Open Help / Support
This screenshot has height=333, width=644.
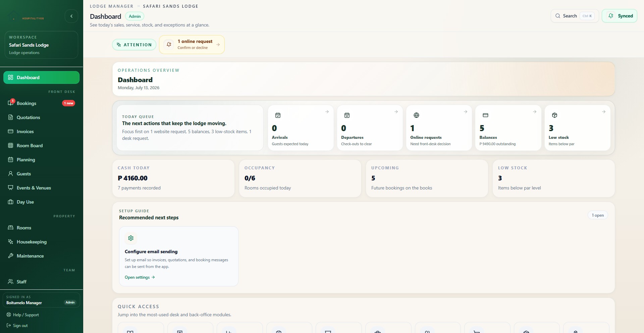click(22, 315)
